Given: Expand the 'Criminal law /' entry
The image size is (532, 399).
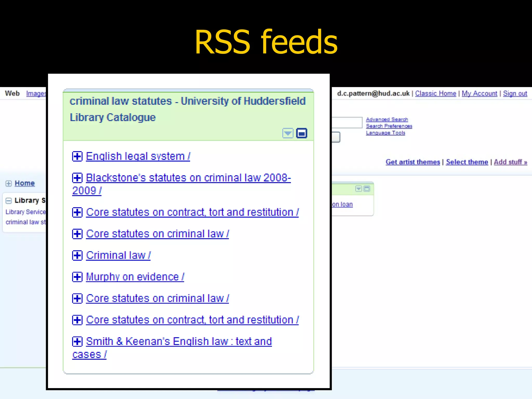Looking at the screenshot, I should pyautogui.click(x=77, y=256).
